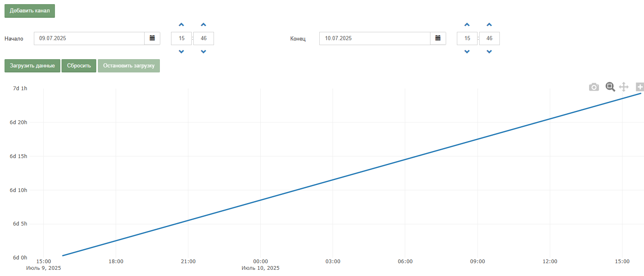Click the Сбросить button
The height and width of the screenshot is (276, 644).
(x=79, y=66)
